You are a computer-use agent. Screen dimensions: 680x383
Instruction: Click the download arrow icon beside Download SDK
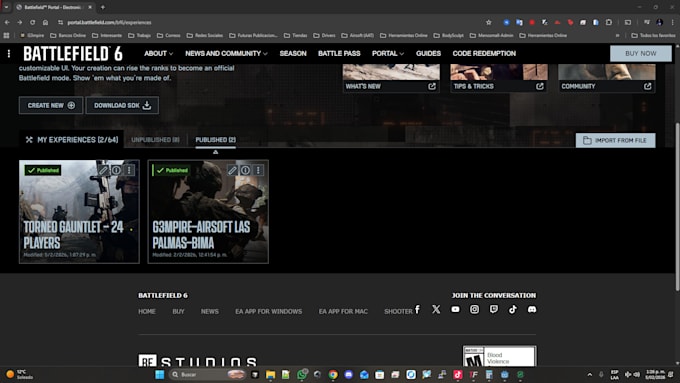(147, 105)
